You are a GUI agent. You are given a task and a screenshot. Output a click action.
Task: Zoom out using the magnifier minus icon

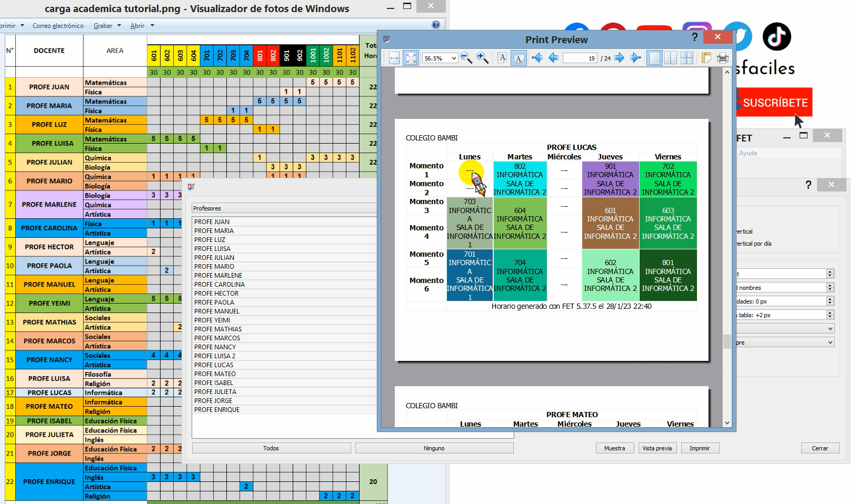point(465,58)
